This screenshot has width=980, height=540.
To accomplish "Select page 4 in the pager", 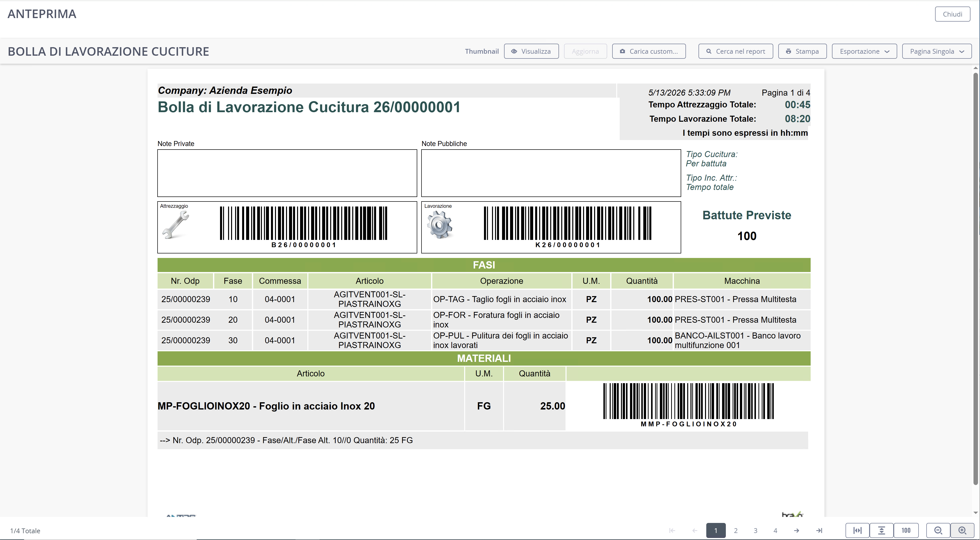I will pos(775,530).
